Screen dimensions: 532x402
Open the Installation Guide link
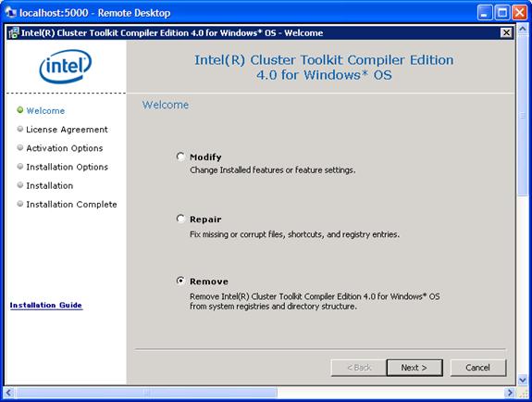tap(46, 305)
